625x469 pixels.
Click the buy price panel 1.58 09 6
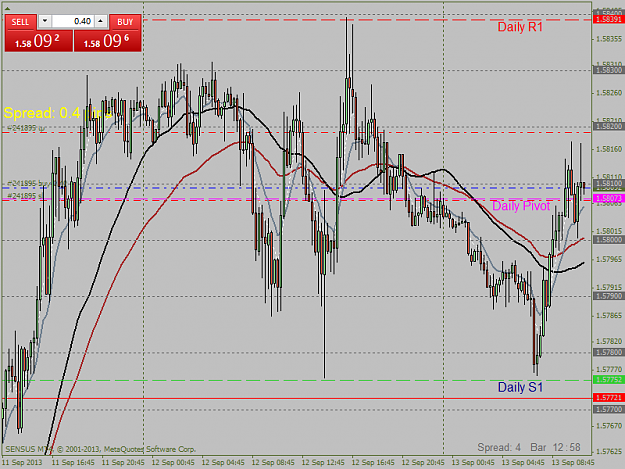tap(108, 41)
